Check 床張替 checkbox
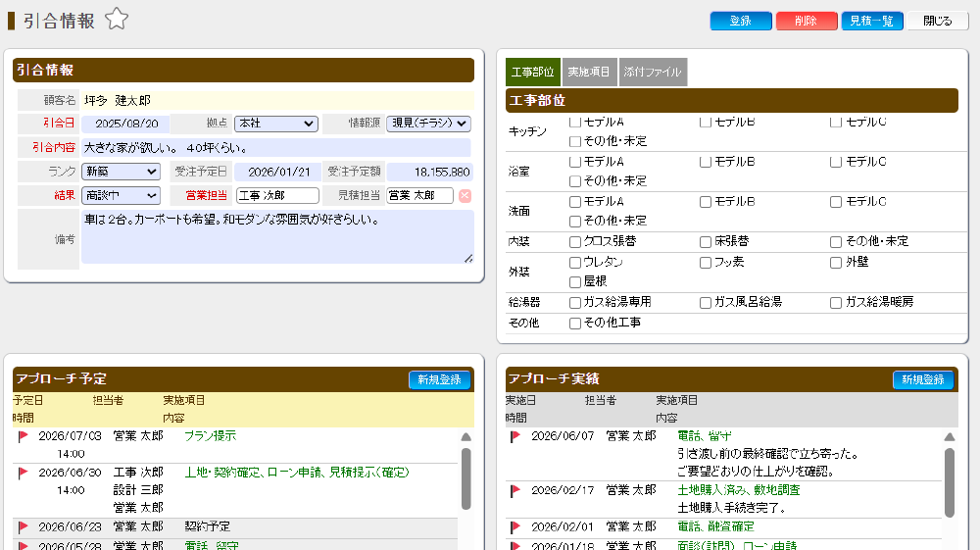This screenshot has width=980, height=550. 705,242
